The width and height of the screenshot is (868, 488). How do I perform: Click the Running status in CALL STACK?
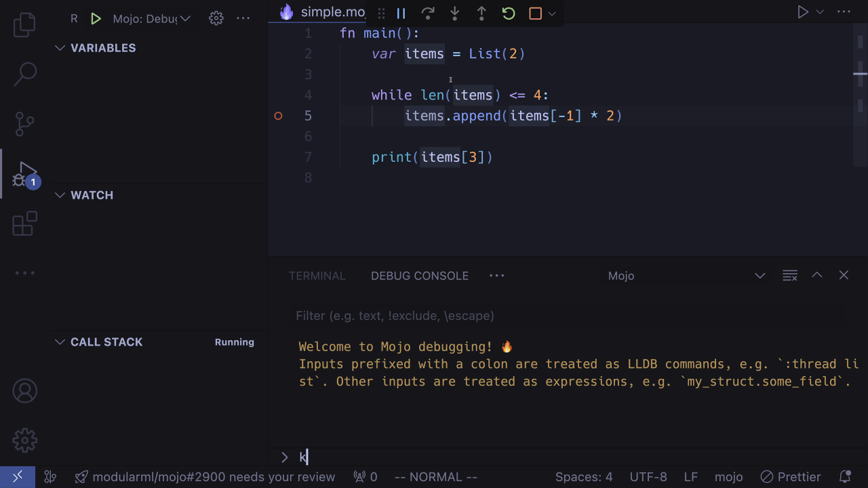pos(235,342)
